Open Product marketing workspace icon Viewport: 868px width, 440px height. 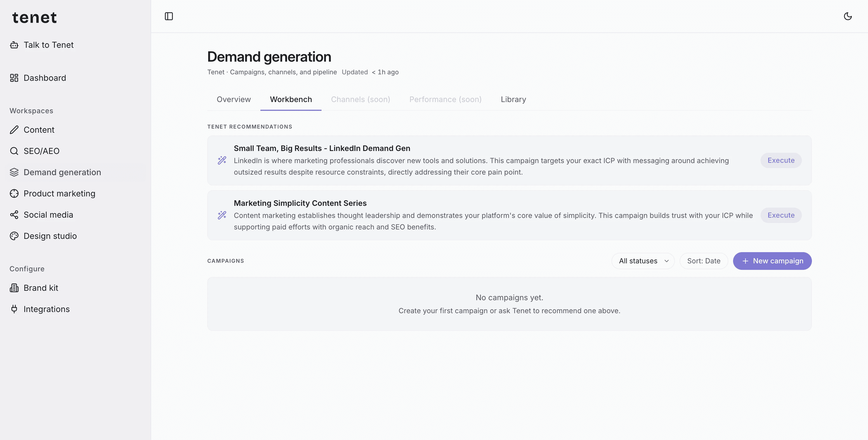[x=14, y=193]
